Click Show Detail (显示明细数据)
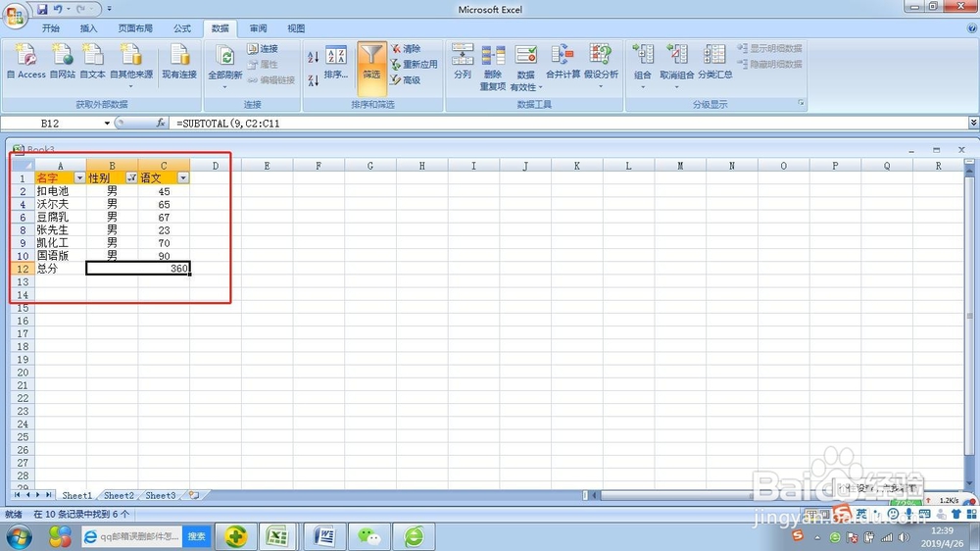Viewport: 980px width, 551px height. 770,48
